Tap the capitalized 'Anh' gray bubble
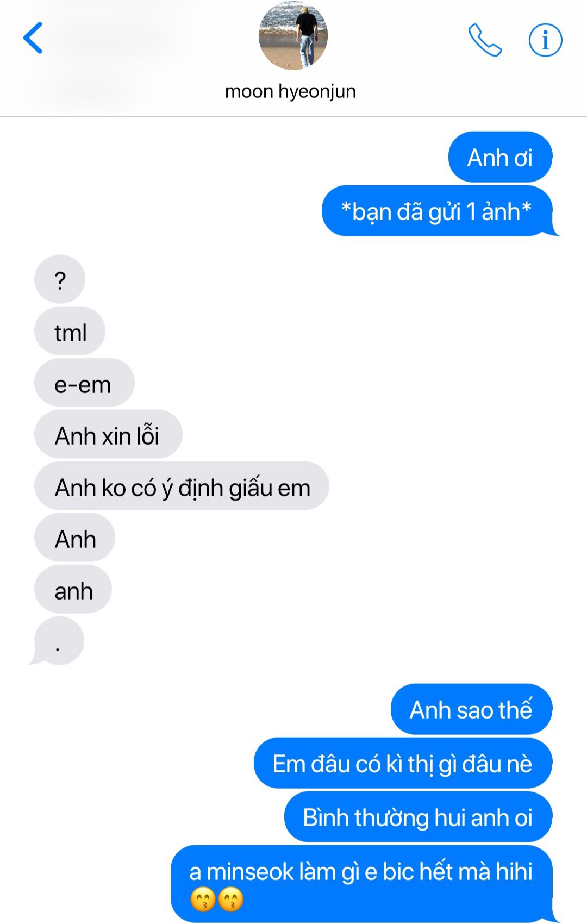This screenshot has height=924, width=587. [x=75, y=538]
